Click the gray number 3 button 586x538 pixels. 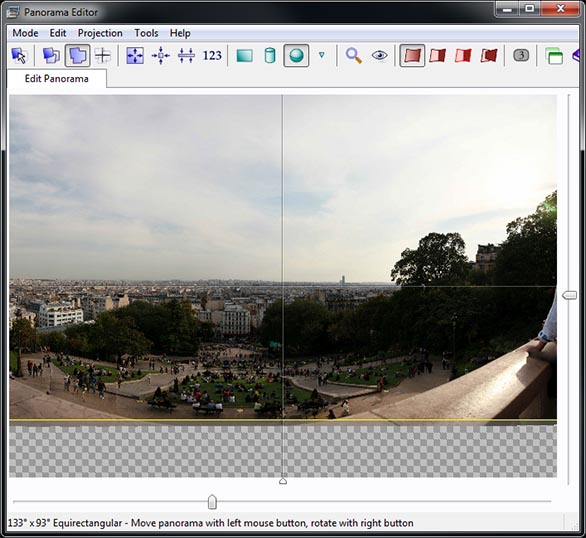[x=521, y=55]
